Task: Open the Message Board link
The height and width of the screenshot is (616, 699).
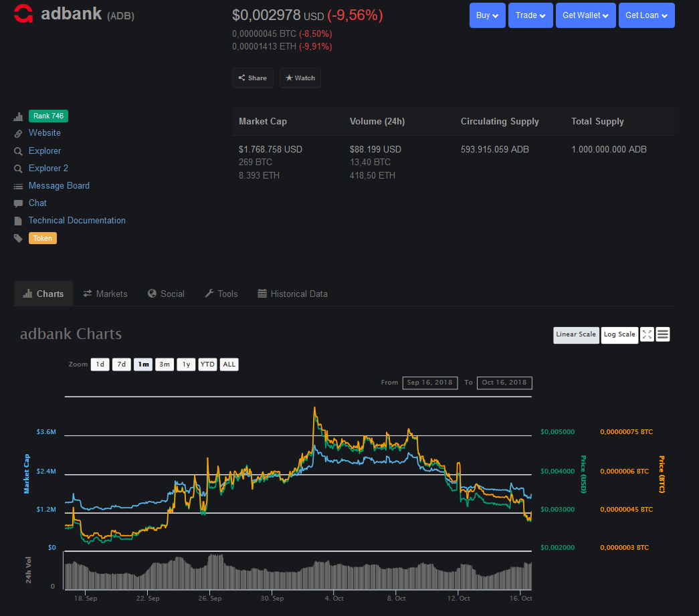Action: (x=59, y=185)
